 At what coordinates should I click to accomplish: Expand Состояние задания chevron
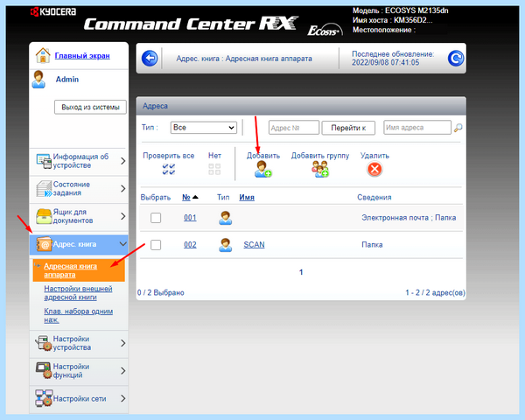click(x=122, y=189)
